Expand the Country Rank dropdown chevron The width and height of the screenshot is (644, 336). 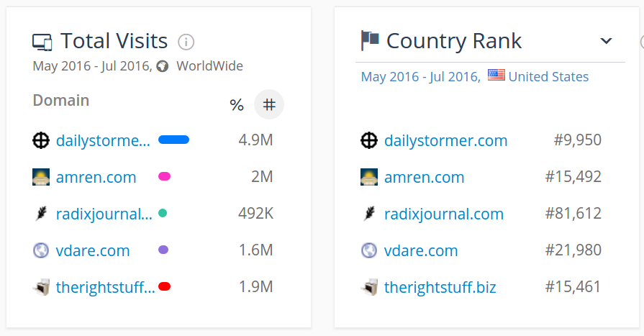pyautogui.click(x=606, y=41)
